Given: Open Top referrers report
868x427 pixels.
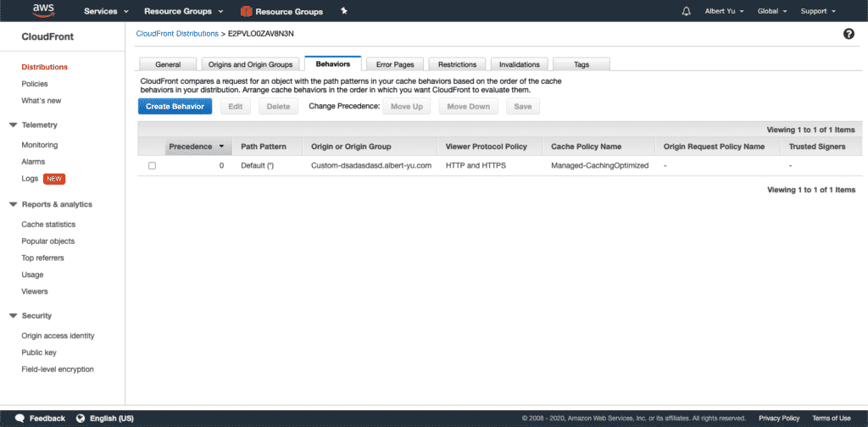Looking at the screenshot, I should click(x=42, y=258).
